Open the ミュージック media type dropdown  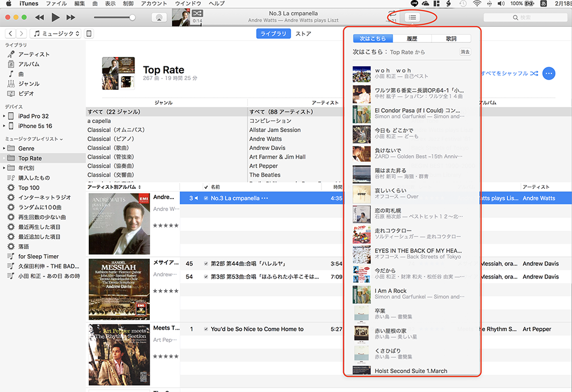(x=56, y=34)
